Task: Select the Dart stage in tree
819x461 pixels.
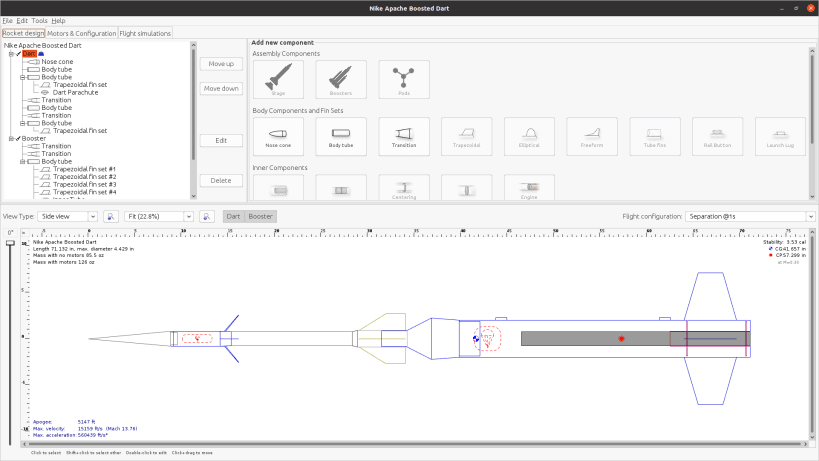Action: pos(29,54)
